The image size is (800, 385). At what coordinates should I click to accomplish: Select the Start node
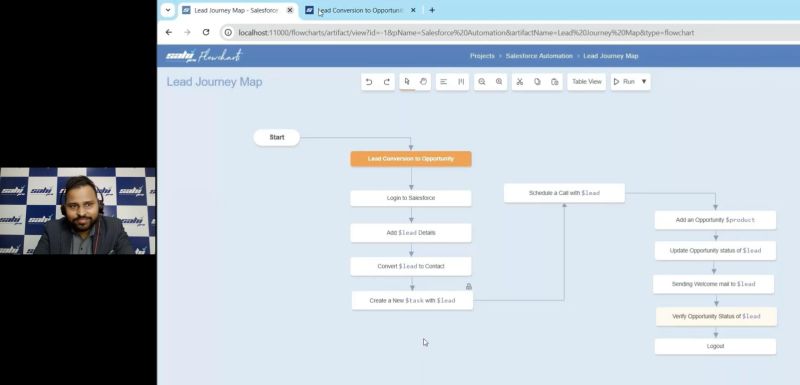click(277, 137)
